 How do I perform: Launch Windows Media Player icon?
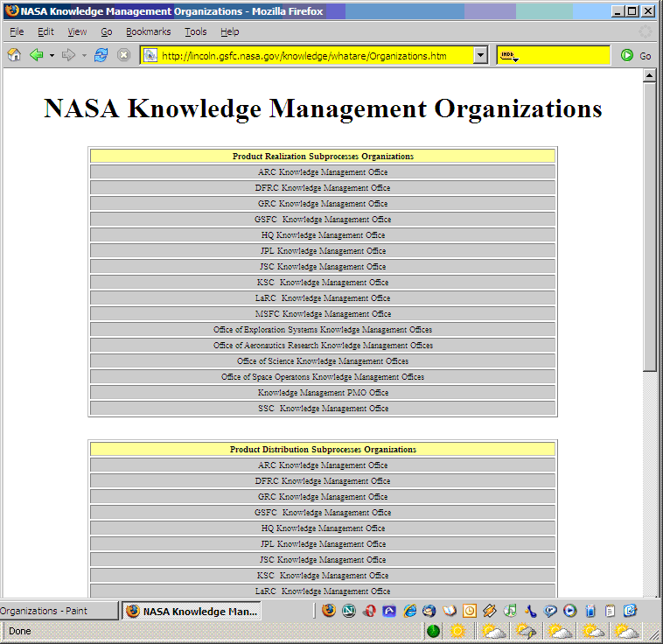point(570,611)
